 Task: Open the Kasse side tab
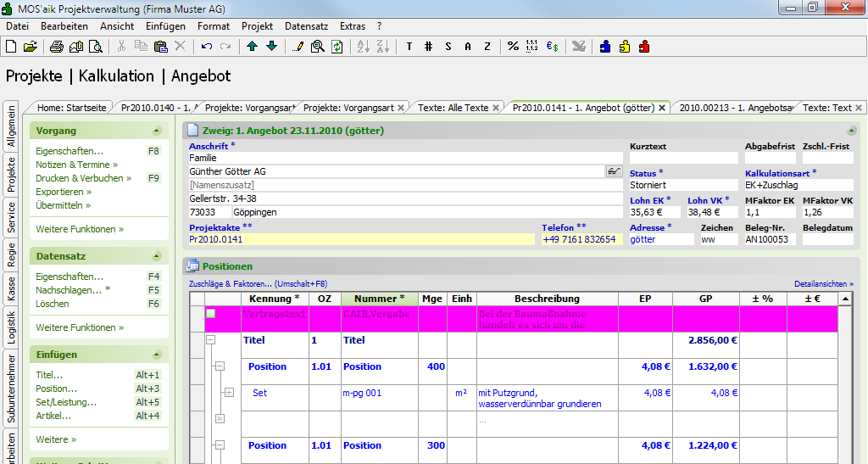point(11,289)
